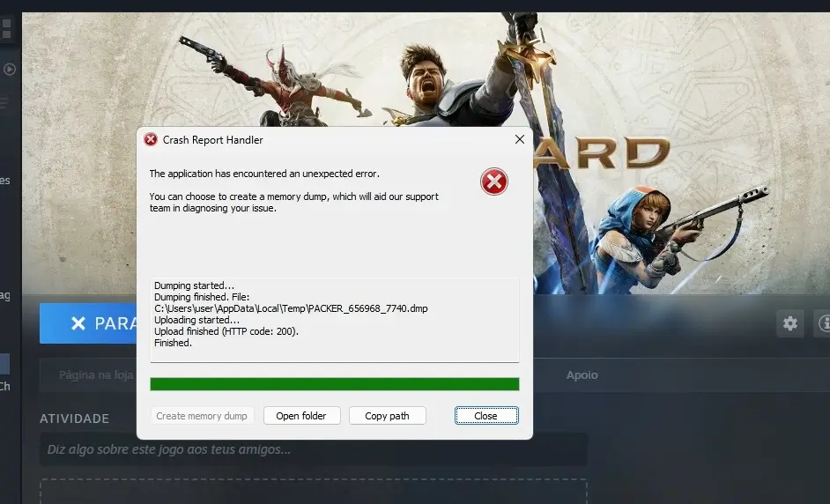Viewport: 830px width, 504px height.
Task: Click the play circle icon in Steam sidebar
Action: point(10,69)
